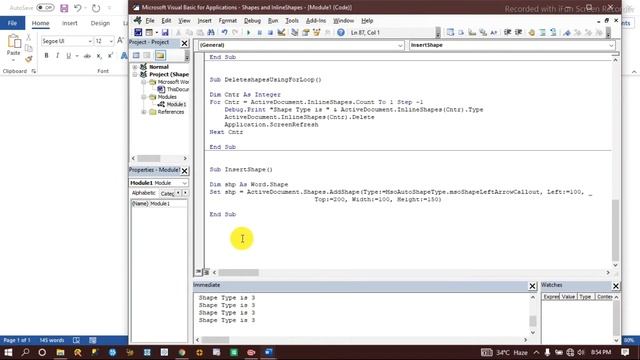
Task: Open the Object Browser icon
Action: (316, 32)
